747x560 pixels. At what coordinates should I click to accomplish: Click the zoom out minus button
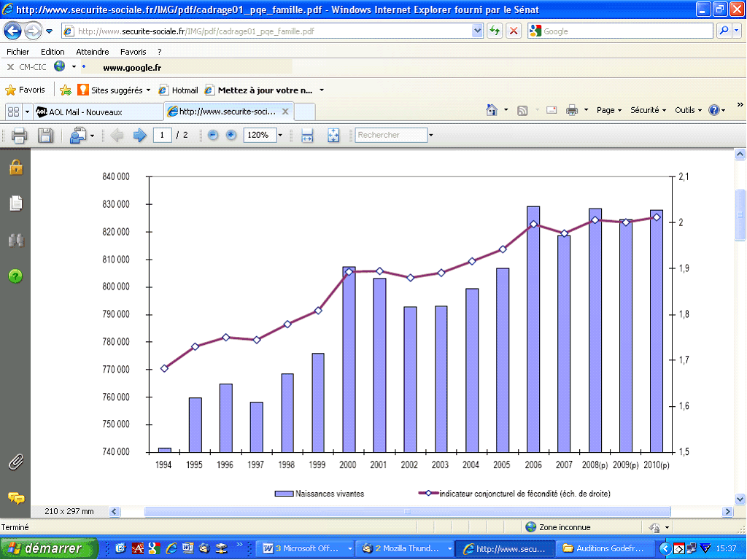click(x=213, y=135)
